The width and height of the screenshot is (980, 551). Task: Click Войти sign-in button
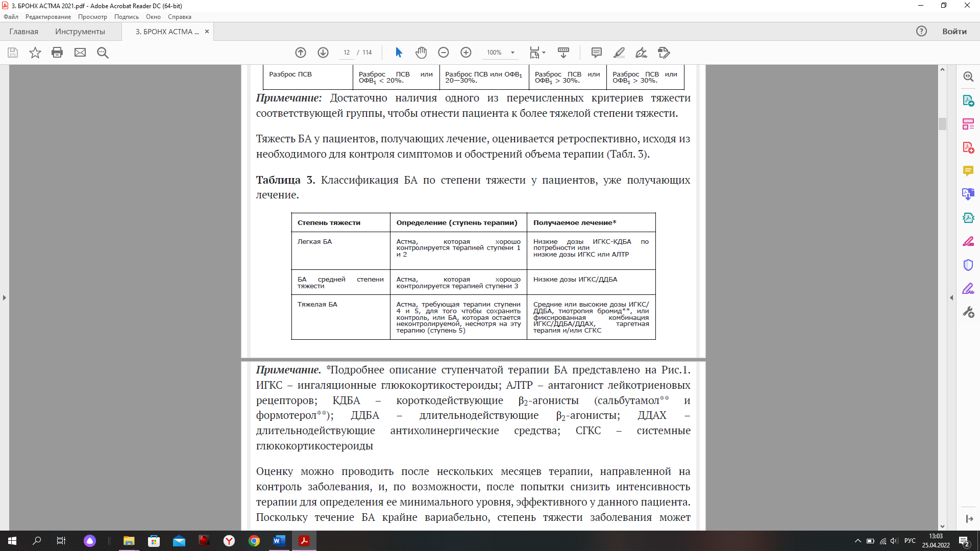954,31
